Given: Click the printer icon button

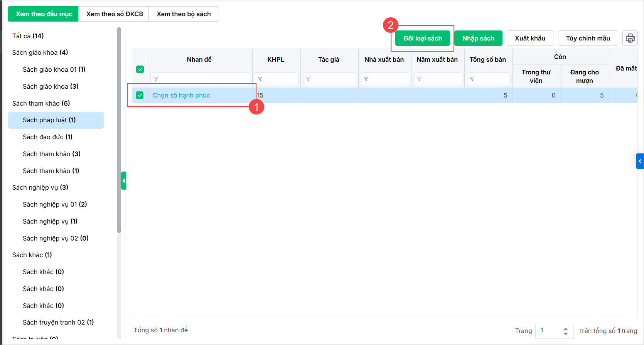Looking at the screenshot, I should point(630,38).
